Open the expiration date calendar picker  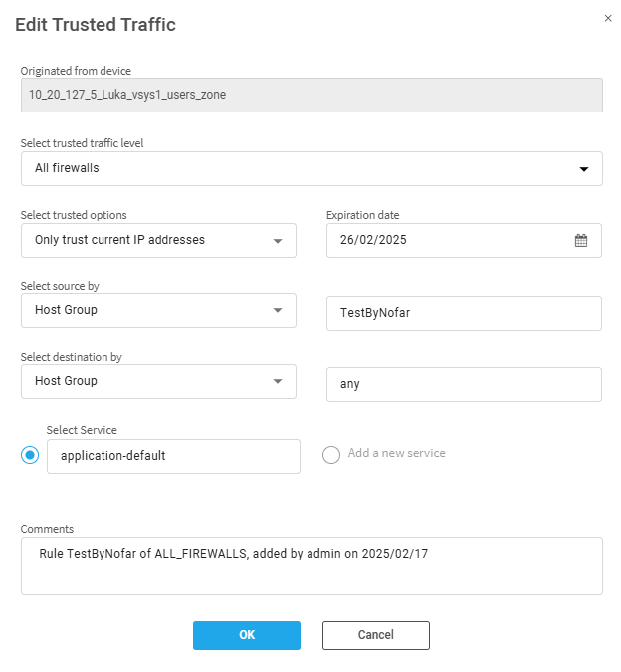pos(581,240)
